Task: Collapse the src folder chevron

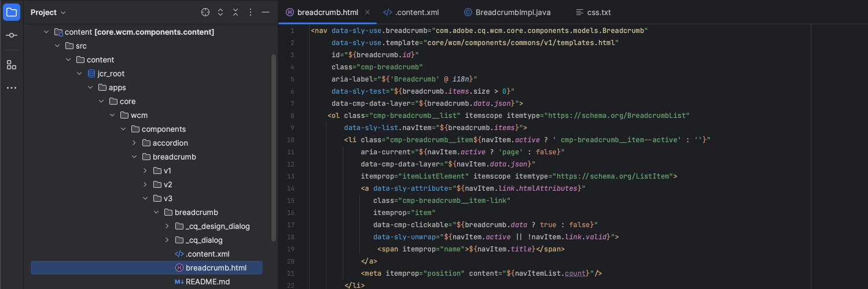Action: point(57,46)
